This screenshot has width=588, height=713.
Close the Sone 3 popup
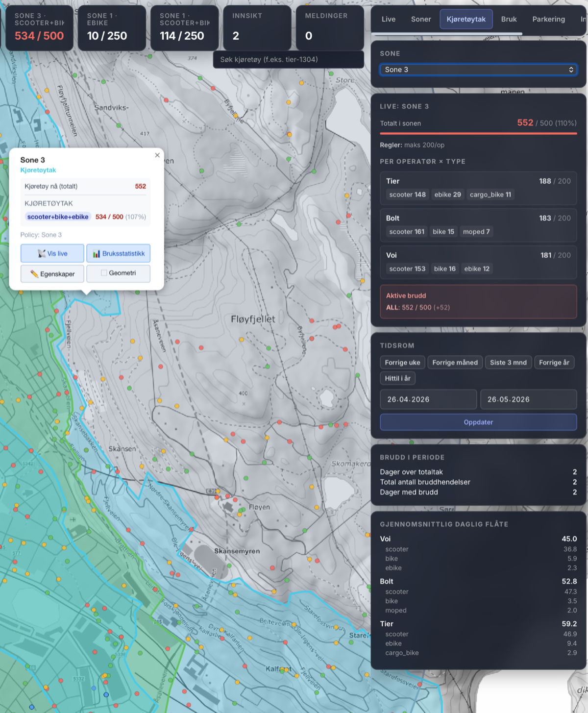pos(157,155)
